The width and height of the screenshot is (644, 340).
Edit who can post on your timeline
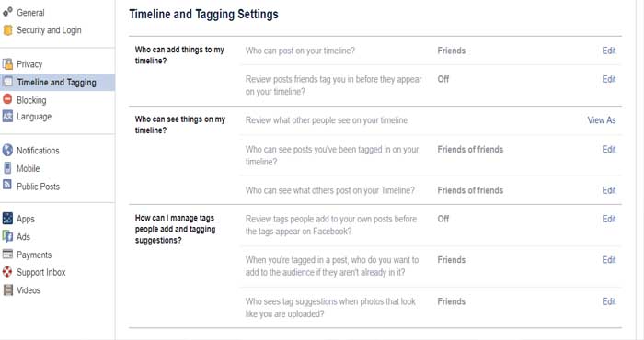[x=609, y=51]
